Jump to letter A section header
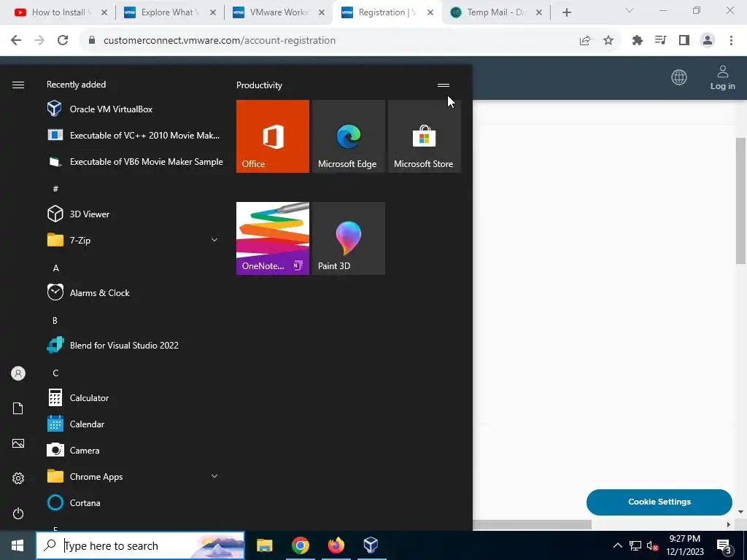747x560 pixels. 55,268
